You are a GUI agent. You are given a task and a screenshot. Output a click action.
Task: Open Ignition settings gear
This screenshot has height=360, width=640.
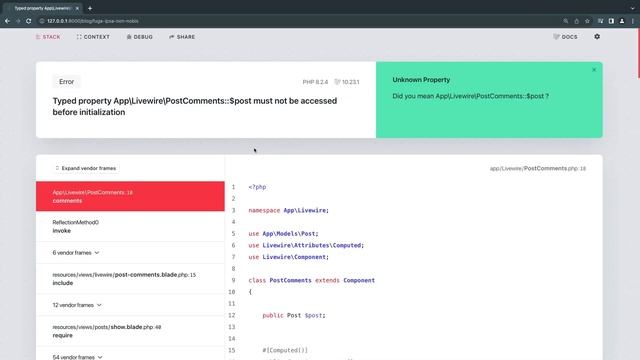597,37
